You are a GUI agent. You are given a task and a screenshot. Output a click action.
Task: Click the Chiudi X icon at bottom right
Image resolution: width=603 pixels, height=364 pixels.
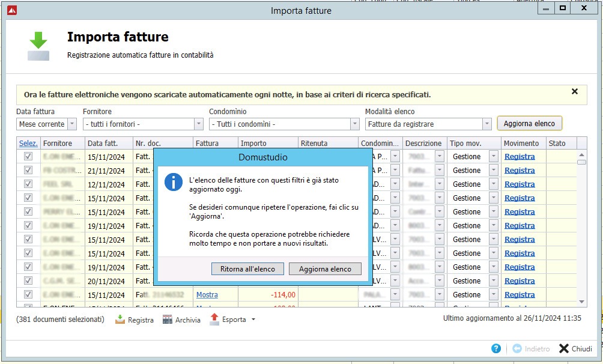pos(564,348)
